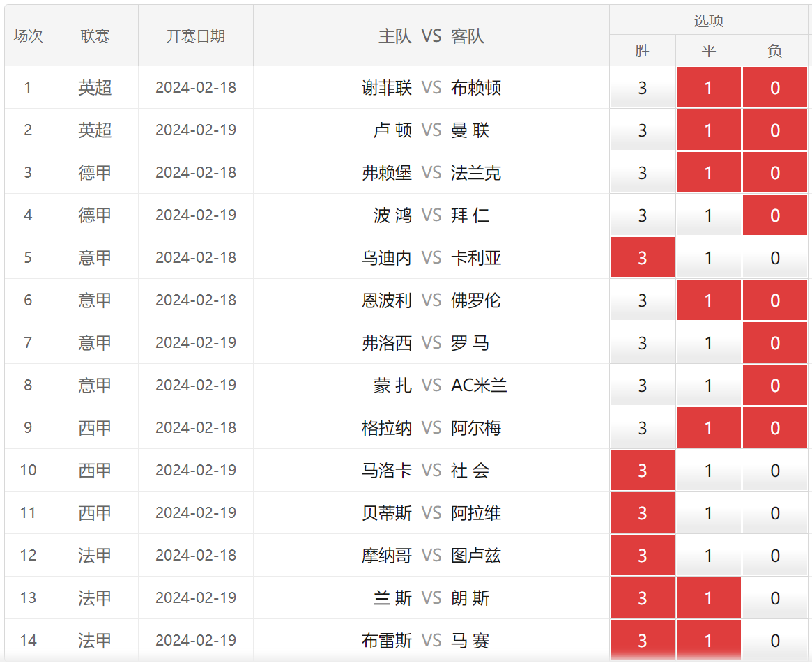
Task: Deselect loss 0 for 弗洛西 vs 罗马
Action: 775,342
